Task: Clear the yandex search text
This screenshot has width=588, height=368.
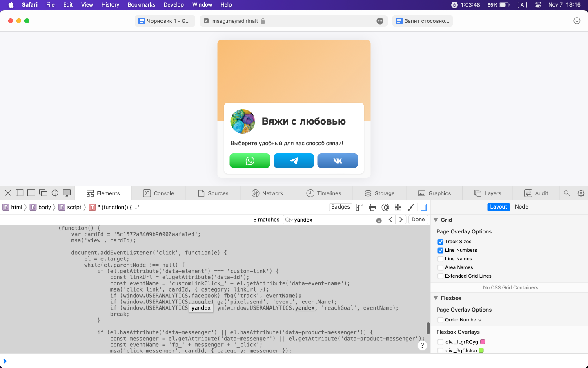Action: 379,220
